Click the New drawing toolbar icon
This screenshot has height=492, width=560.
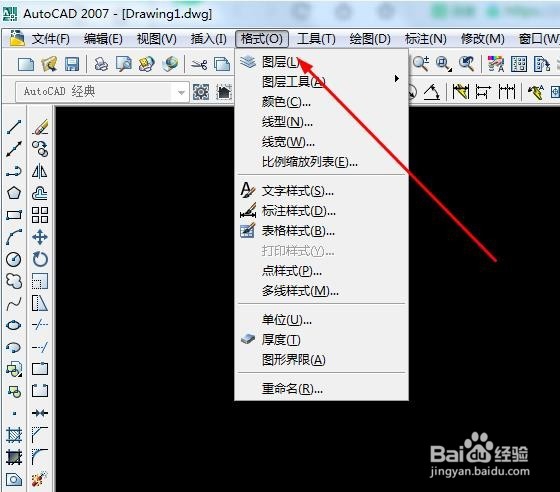[26, 65]
